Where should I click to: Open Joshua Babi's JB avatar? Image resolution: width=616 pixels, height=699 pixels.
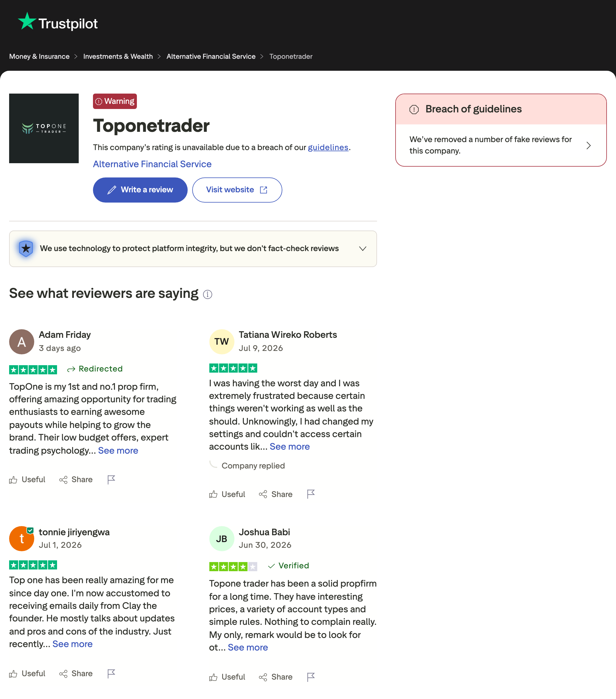pyautogui.click(x=222, y=539)
